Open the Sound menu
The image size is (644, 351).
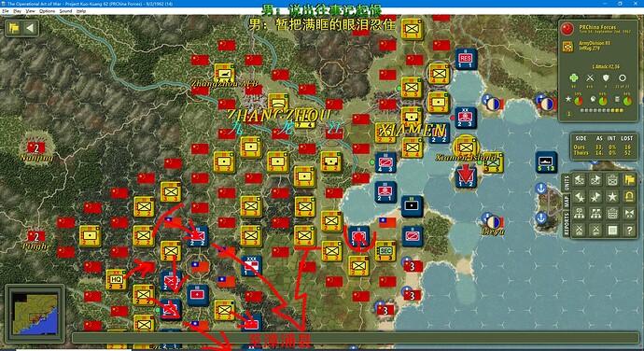[65, 11]
